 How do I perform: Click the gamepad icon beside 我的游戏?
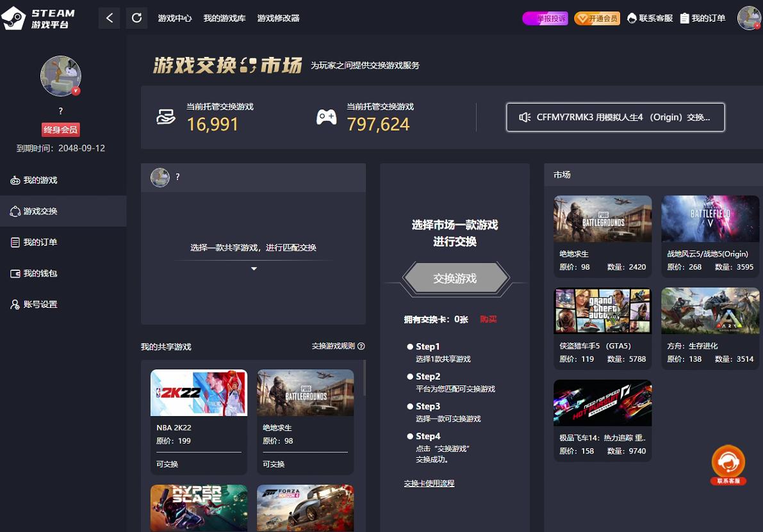[x=15, y=181]
